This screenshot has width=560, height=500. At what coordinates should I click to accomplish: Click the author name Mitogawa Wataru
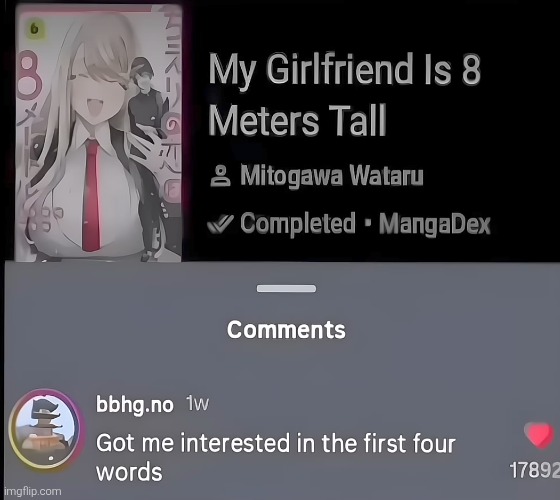(x=331, y=176)
